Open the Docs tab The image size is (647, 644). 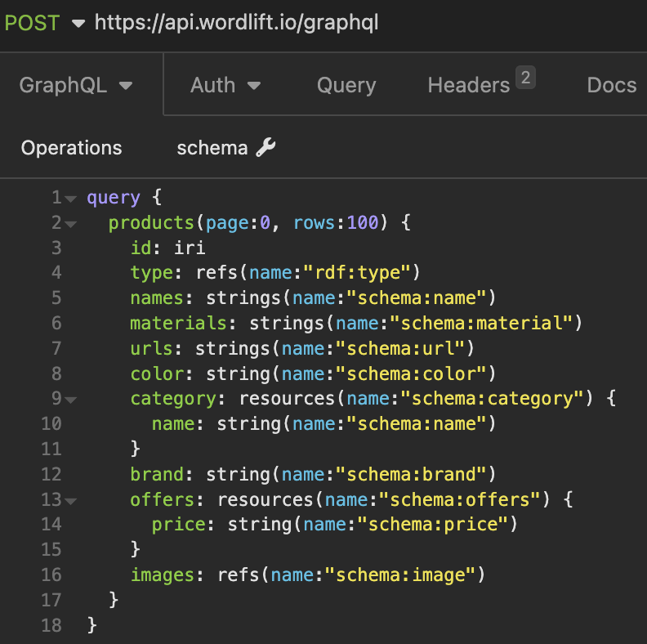(x=612, y=86)
